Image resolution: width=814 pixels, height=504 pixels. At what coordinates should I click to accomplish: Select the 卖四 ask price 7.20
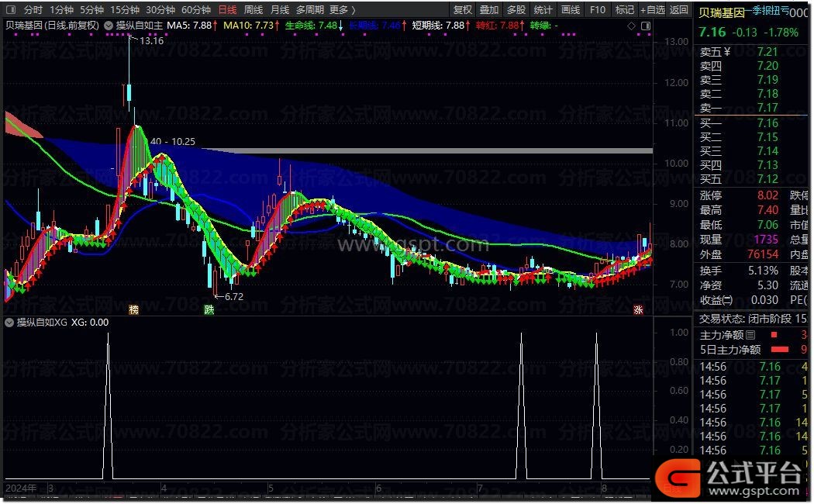(x=767, y=66)
